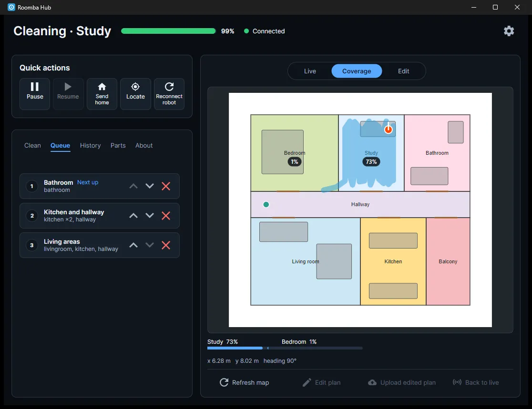Select the Coverage map view

click(x=357, y=71)
